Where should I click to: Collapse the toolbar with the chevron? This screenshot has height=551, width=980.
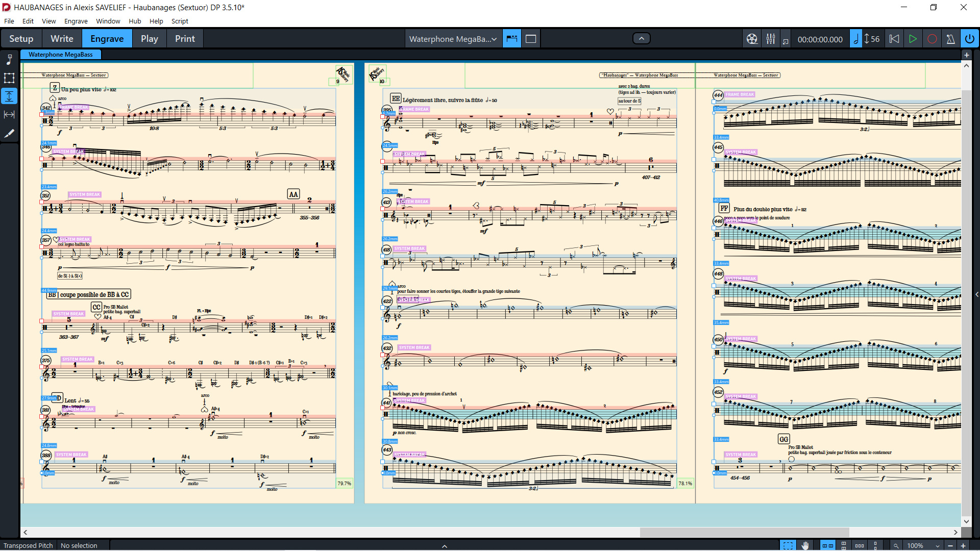click(642, 38)
